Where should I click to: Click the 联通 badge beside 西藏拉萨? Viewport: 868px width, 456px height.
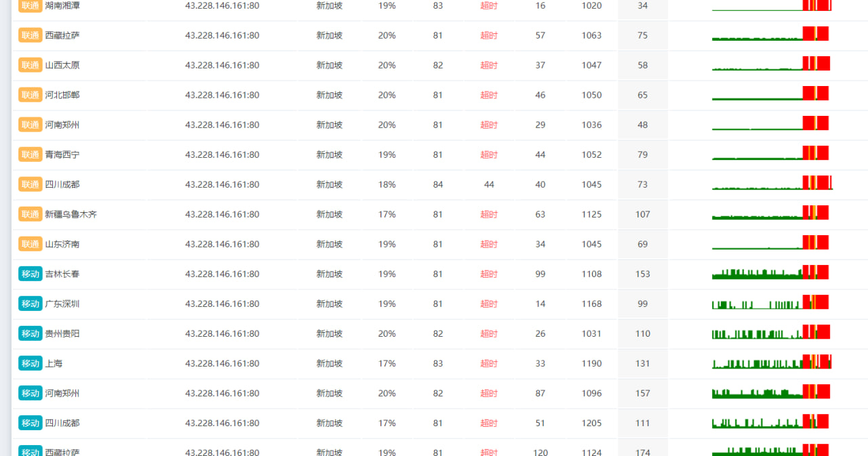[x=31, y=35]
